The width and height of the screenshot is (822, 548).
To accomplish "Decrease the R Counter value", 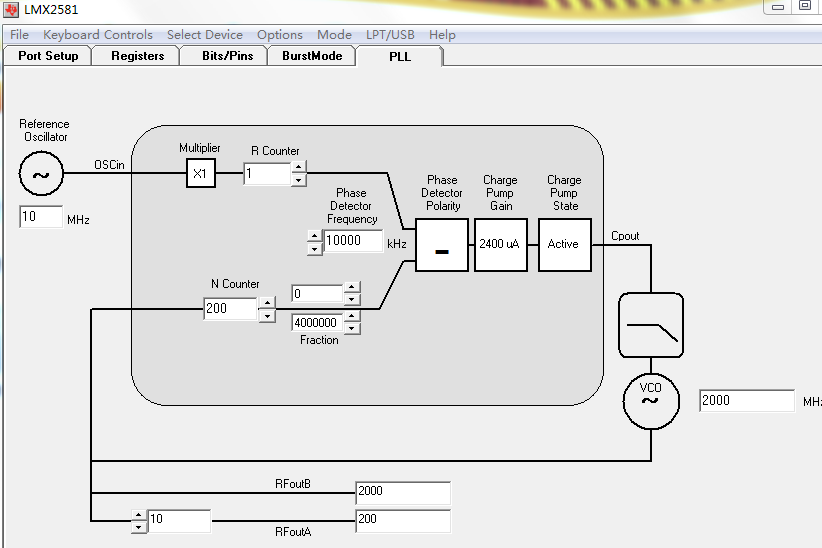I will pos(298,180).
